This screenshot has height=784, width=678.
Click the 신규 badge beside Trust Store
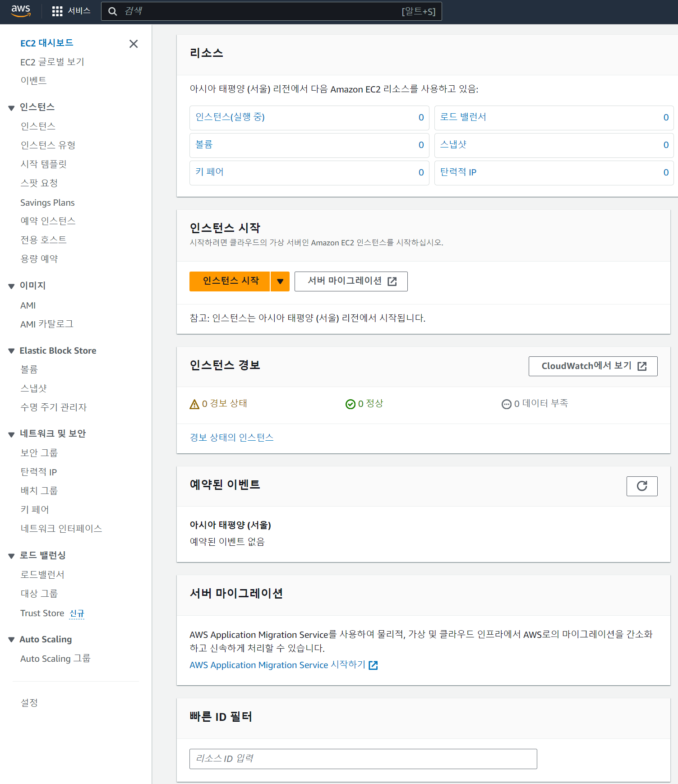pos(77,613)
